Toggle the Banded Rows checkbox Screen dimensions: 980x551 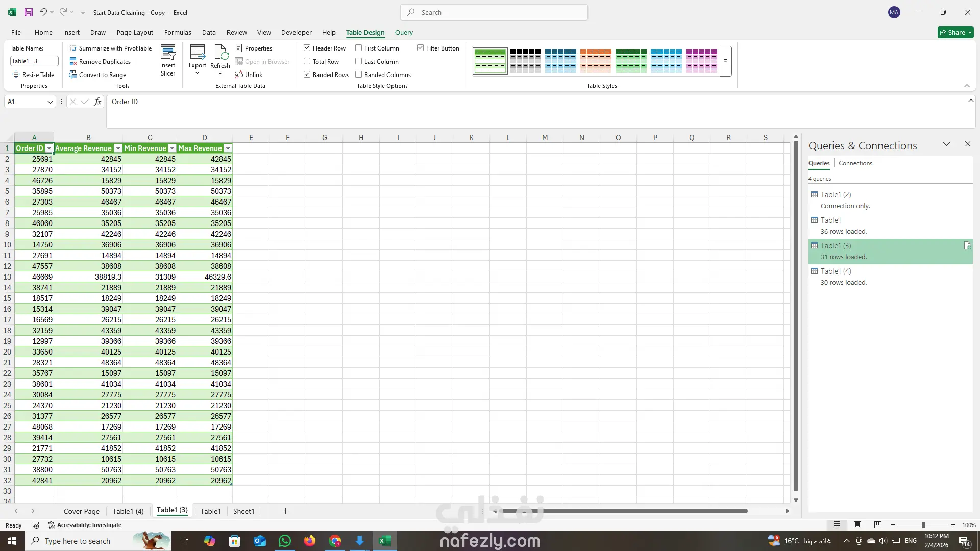pyautogui.click(x=307, y=74)
